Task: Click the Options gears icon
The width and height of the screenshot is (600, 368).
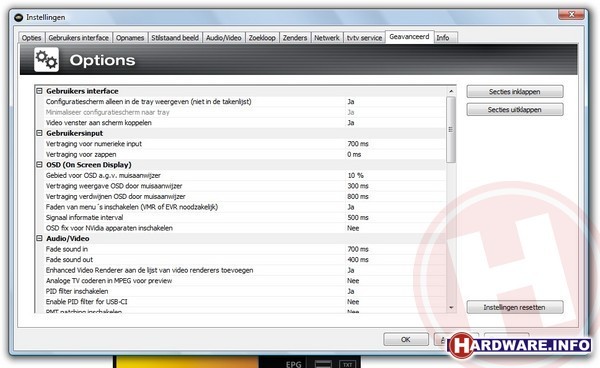Action: click(46, 60)
